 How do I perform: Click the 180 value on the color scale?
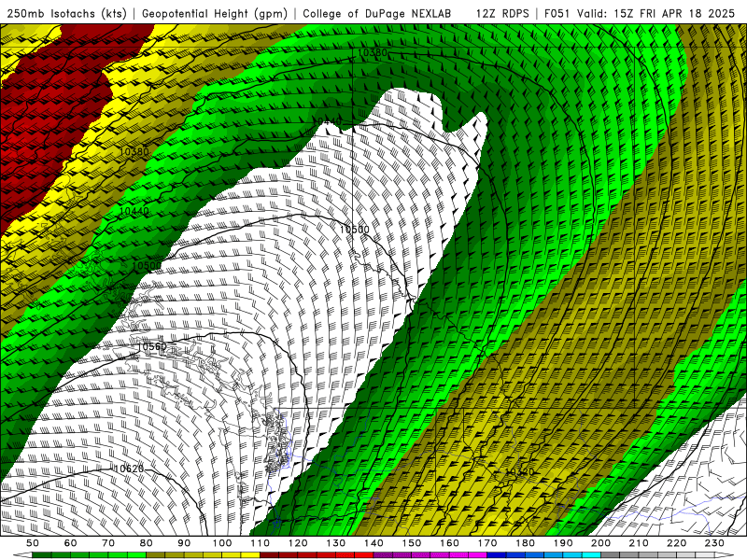[x=526, y=543]
